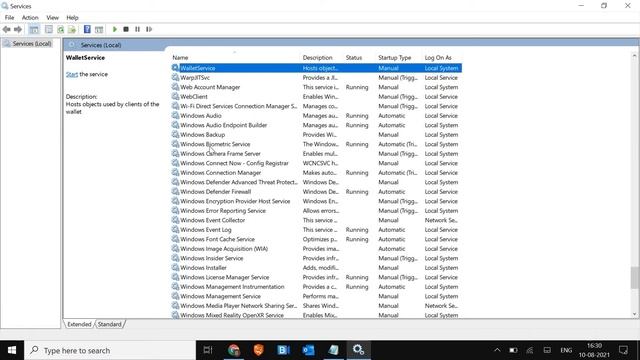Show hidden tray icons chevron
This screenshot has height=360, width=640.
pyautogui.click(x=497, y=350)
